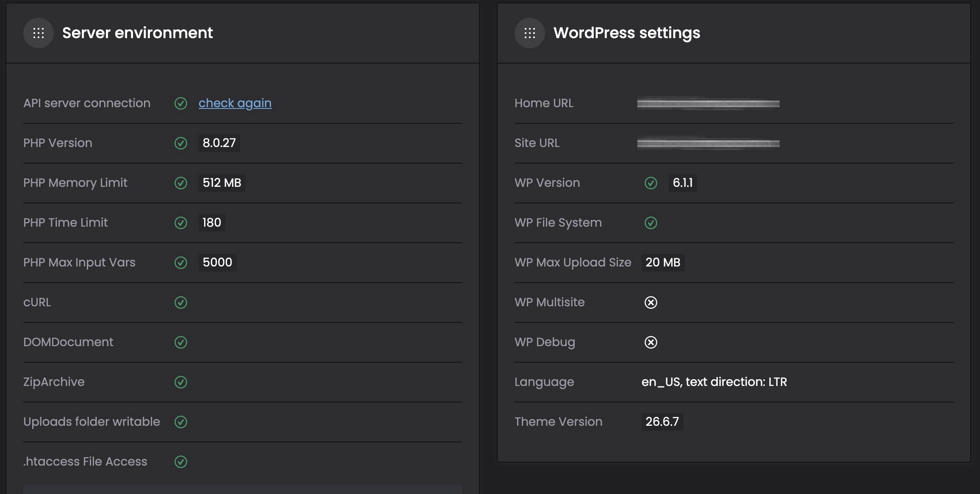Click the cURL status check icon
The height and width of the screenshot is (494, 980).
[181, 303]
